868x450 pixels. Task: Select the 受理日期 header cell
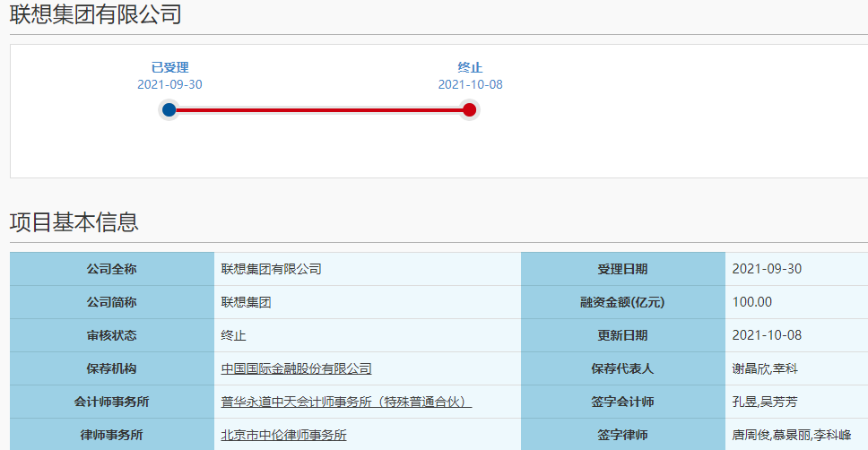click(x=623, y=269)
